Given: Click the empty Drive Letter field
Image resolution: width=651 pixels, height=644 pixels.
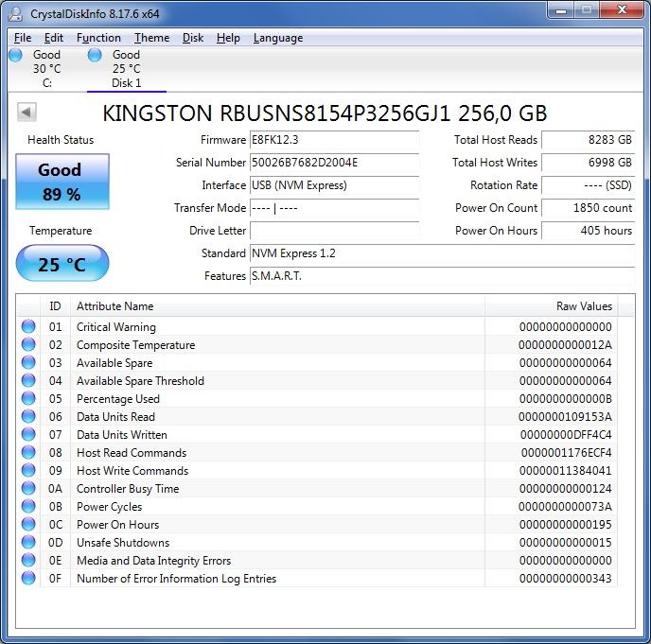Looking at the screenshot, I should click(x=334, y=231).
